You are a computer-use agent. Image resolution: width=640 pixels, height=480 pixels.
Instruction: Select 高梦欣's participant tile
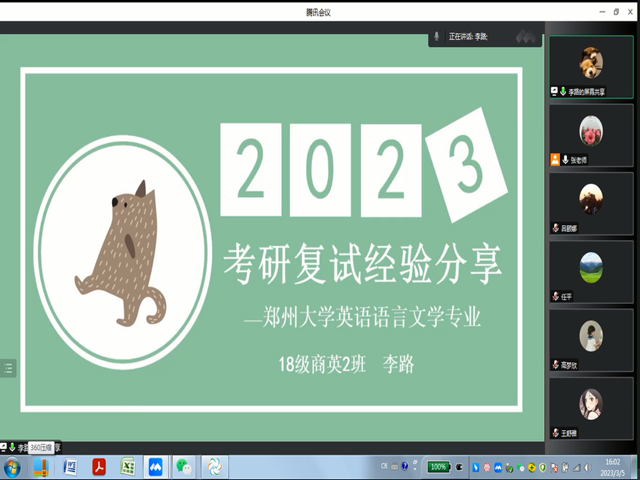pos(591,340)
